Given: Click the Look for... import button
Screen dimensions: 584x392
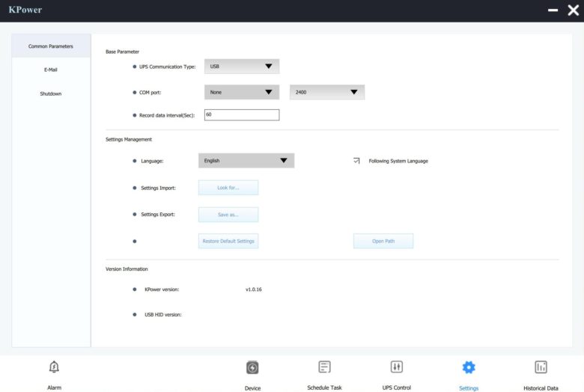Looking at the screenshot, I should [228, 188].
